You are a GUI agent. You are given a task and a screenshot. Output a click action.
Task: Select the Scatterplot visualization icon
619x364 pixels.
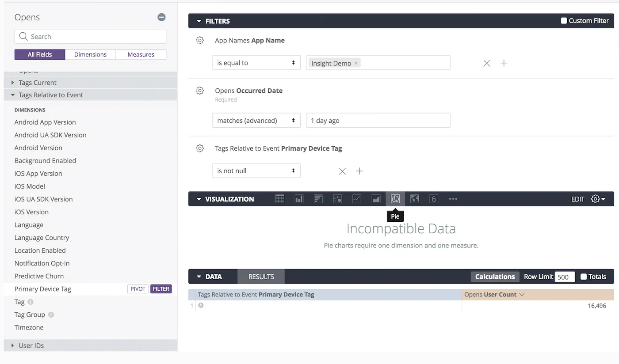pyautogui.click(x=337, y=199)
